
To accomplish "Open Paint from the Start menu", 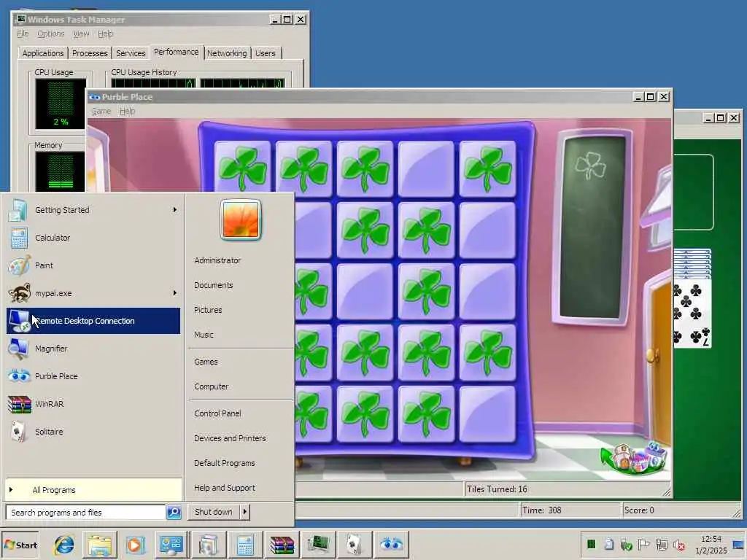I will pos(93,265).
